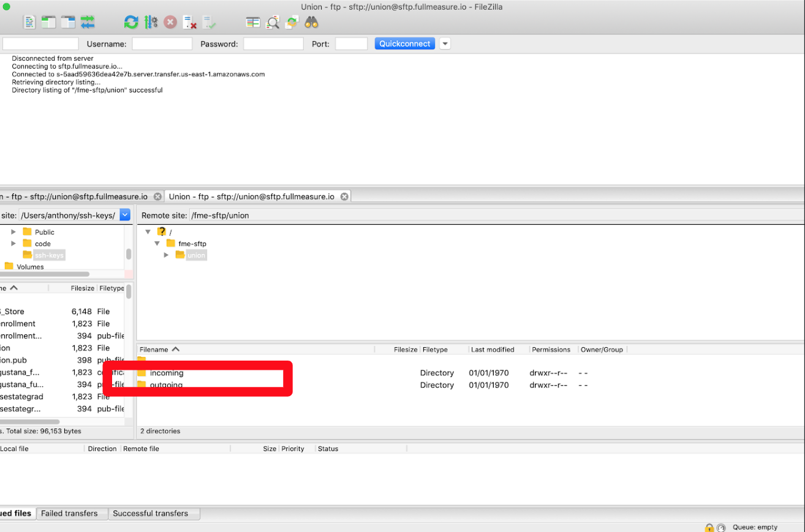Toggle processing of the transfer queue
The width and height of the screenshot is (805, 532).
tap(151, 21)
